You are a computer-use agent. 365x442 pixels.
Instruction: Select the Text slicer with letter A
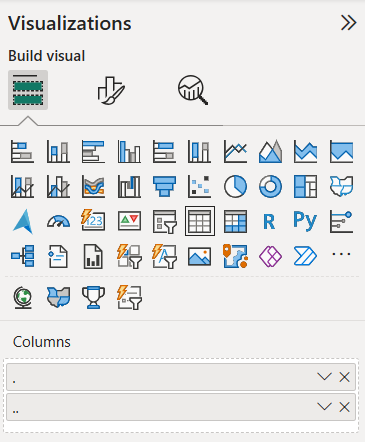coord(164,256)
